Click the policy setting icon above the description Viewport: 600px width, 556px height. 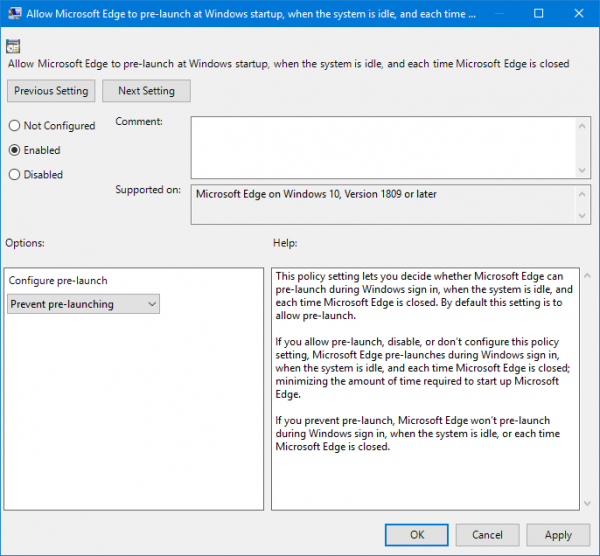pyautogui.click(x=13, y=46)
